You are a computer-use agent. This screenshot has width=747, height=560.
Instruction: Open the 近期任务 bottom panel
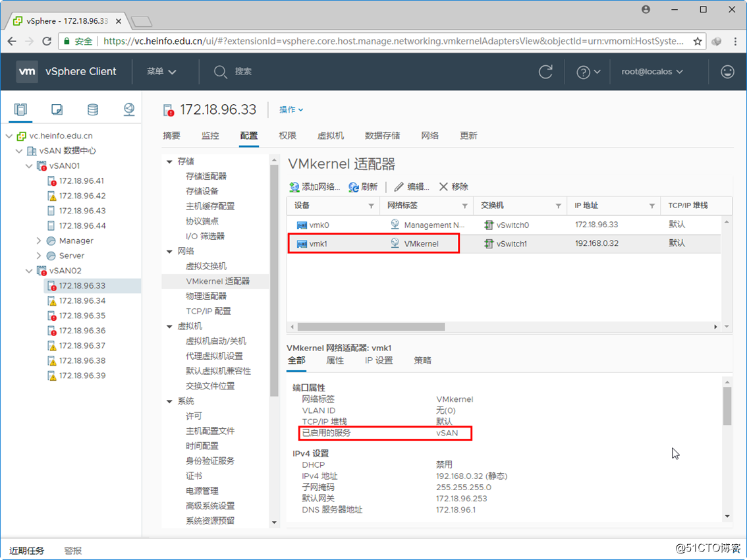click(26, 551)
